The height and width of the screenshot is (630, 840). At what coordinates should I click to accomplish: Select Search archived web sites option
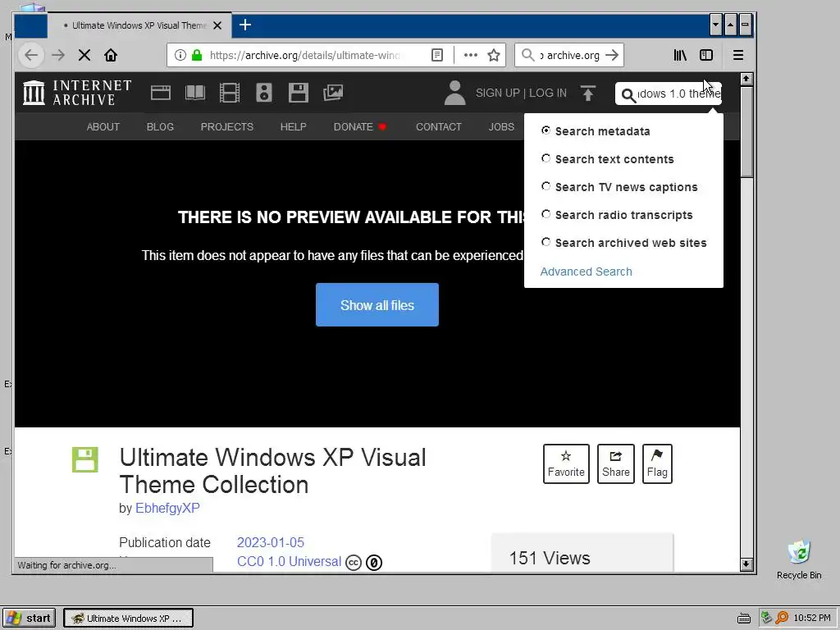(546, 242)
